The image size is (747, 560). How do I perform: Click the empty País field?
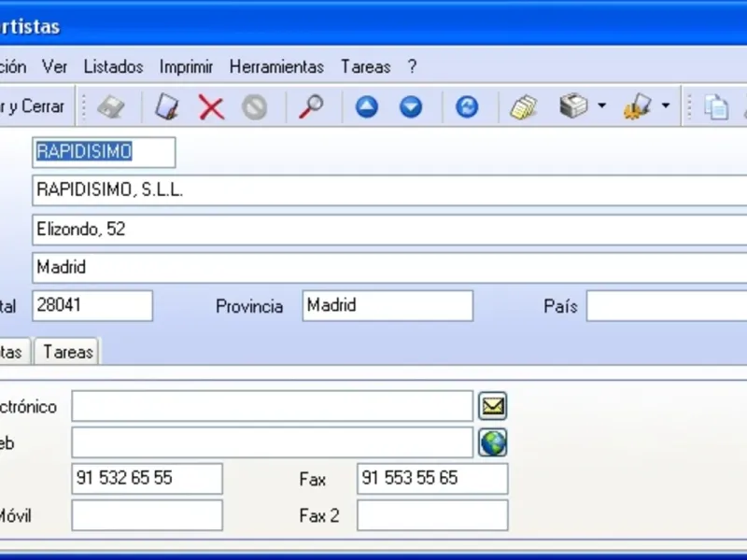[667, 306]
